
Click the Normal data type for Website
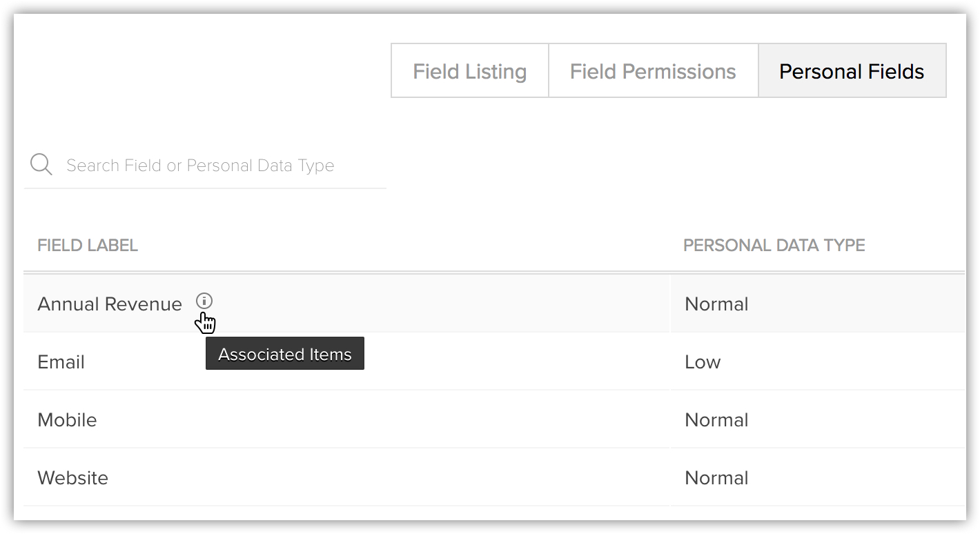(x=716, y=478)
